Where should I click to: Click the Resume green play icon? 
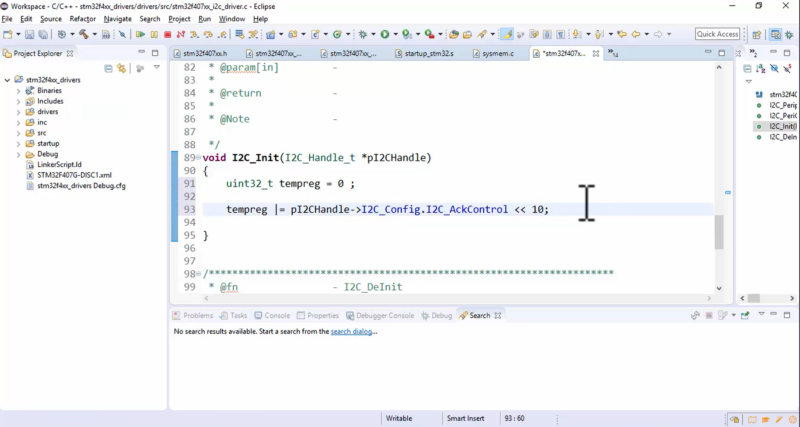click(x=140, y=34)
